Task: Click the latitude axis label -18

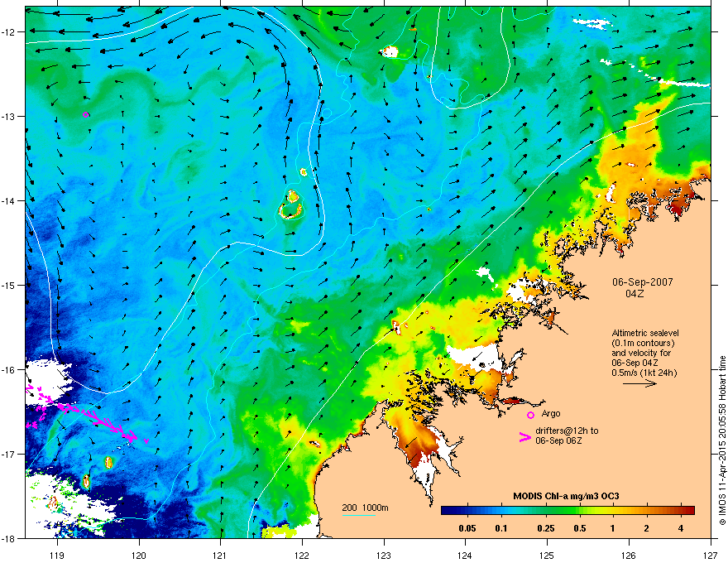Action: tap(9, 538)
